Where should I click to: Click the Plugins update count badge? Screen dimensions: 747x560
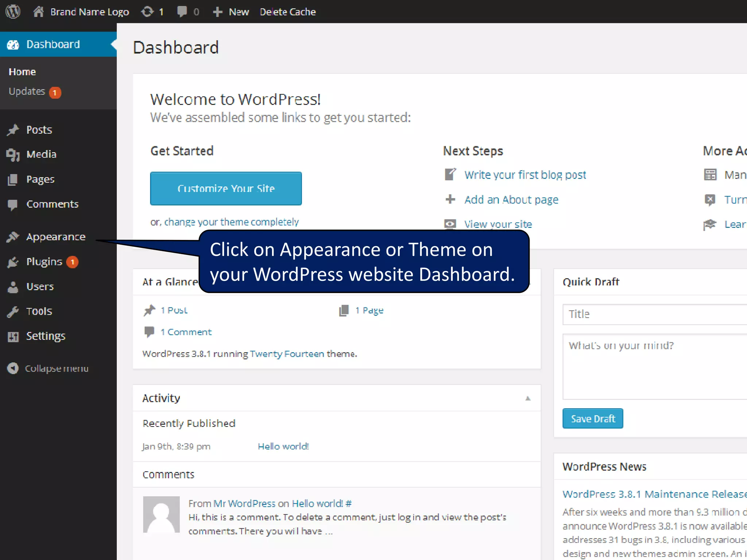(x=72, y=262)
